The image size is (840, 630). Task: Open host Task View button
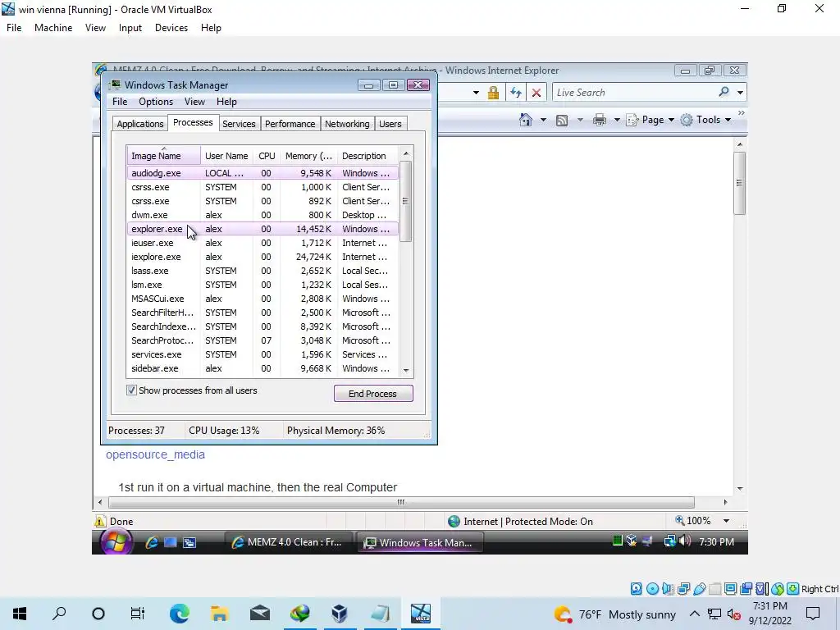pos(138,614)
